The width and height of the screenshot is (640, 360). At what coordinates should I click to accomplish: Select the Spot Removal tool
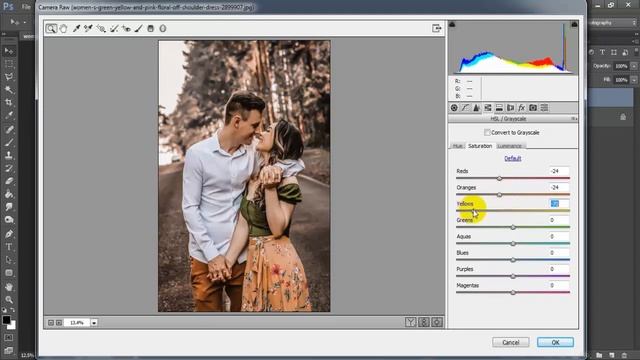[x=114, y=28]
